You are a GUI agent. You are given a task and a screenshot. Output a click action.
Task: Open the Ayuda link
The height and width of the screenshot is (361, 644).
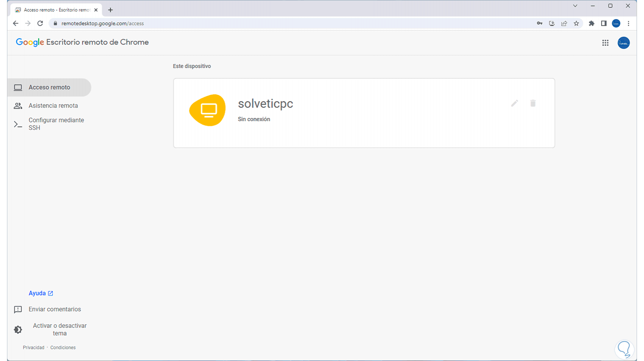[37, 293]
